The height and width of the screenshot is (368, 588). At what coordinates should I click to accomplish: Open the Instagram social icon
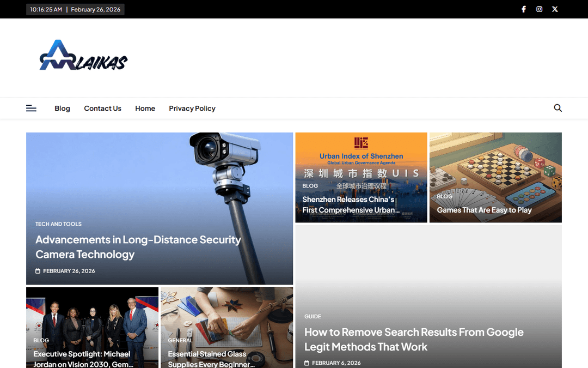pos(539,9)
